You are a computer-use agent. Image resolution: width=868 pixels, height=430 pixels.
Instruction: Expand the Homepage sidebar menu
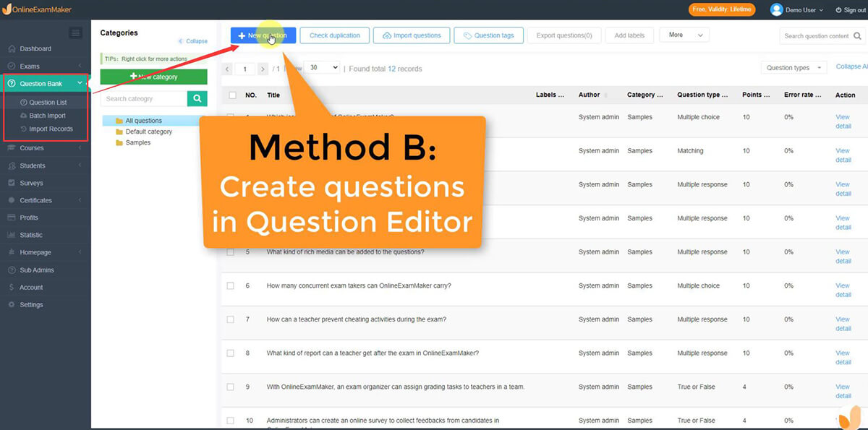(x=80, y=252)
